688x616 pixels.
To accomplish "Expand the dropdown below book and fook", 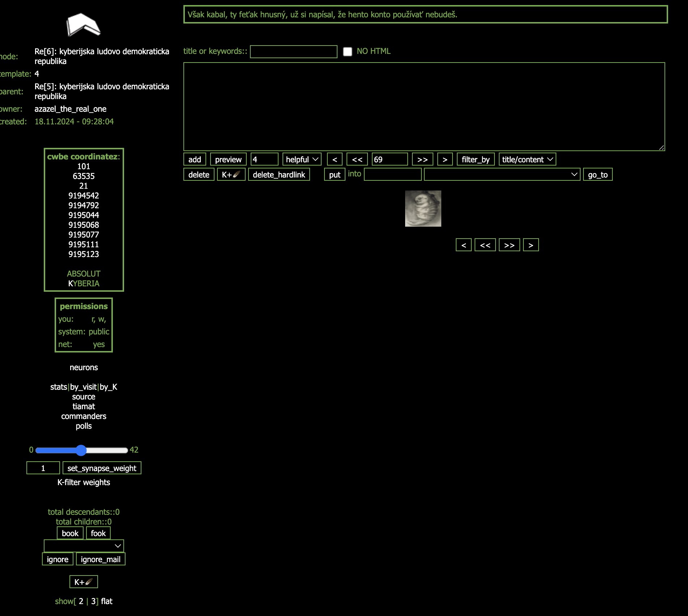I will pos(84,546).
